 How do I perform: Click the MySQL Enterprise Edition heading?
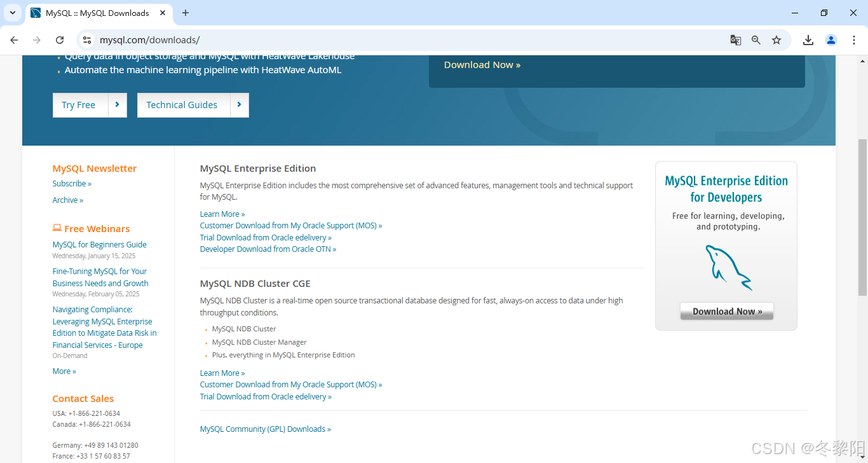click(x=258, y=169)
